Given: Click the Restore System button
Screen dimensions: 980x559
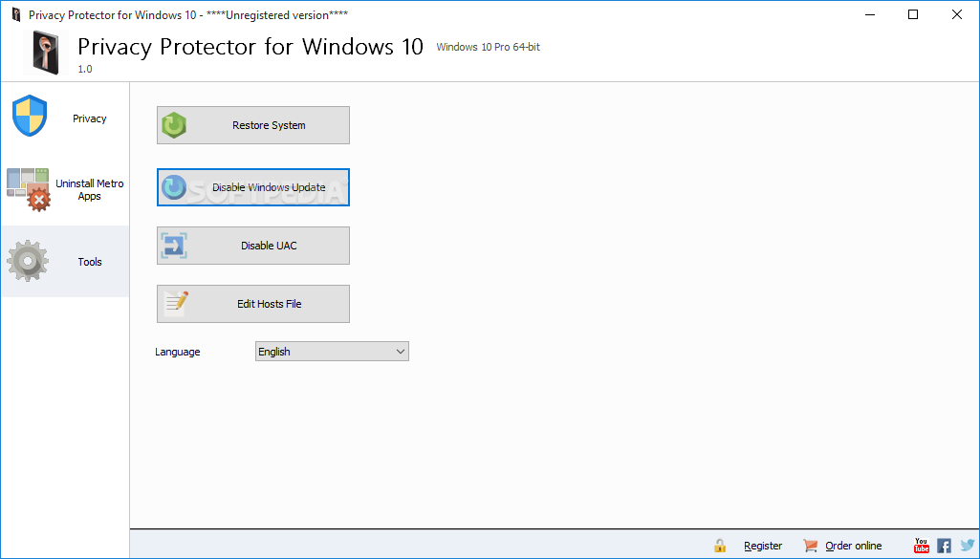Looking at the screenshot, I should (253, 125).
